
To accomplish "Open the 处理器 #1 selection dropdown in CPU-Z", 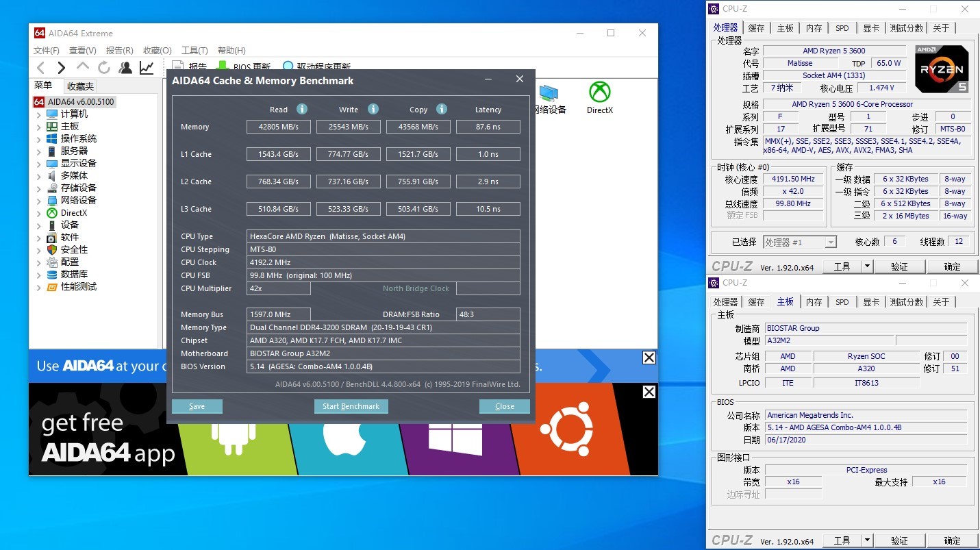I will tap(800, 242).
